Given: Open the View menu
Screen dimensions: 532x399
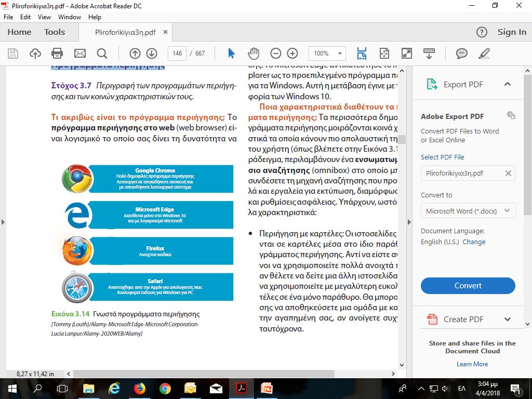Looking at the screenshot, I should pos(44,17).
